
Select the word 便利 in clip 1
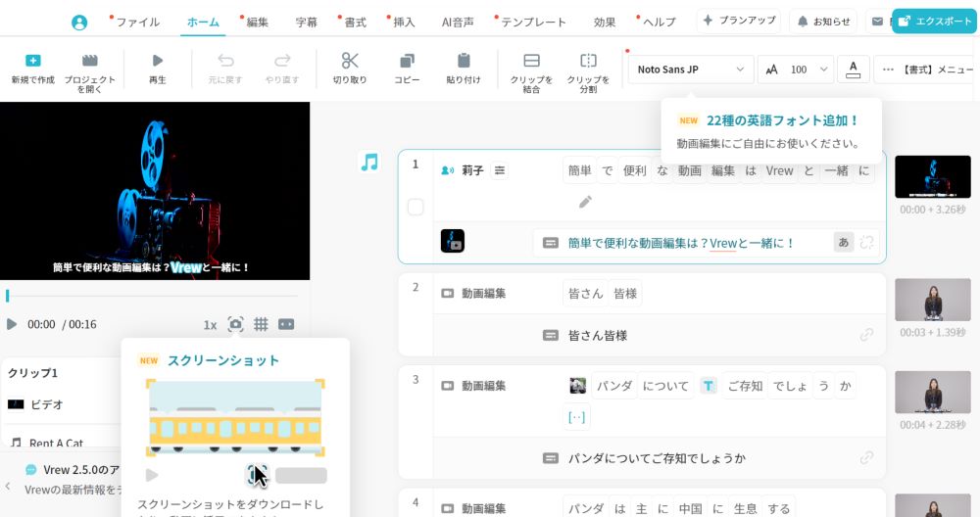[x=634, y=170]
